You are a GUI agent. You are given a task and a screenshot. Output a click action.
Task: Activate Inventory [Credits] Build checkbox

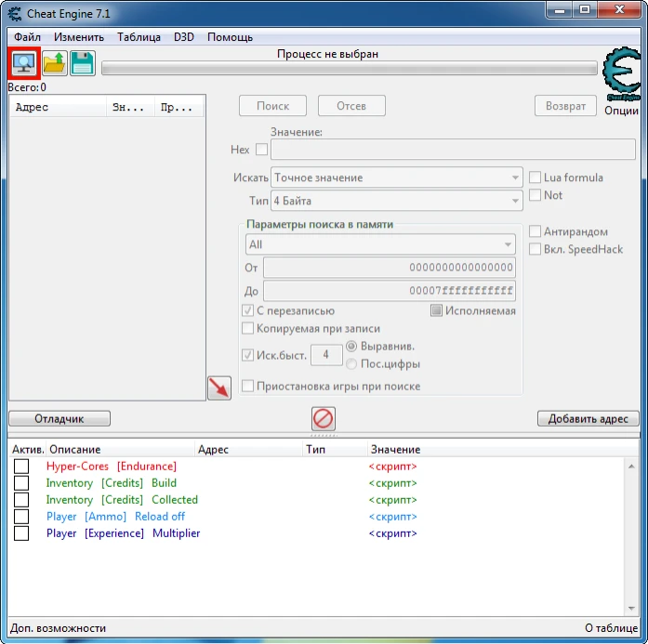[21, 482]
